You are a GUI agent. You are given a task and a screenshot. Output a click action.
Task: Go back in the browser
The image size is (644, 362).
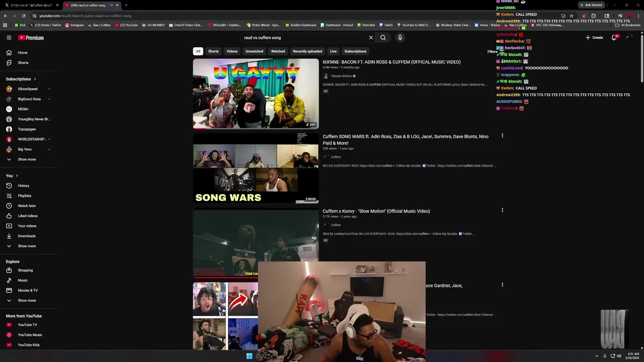tap(6, 16)
